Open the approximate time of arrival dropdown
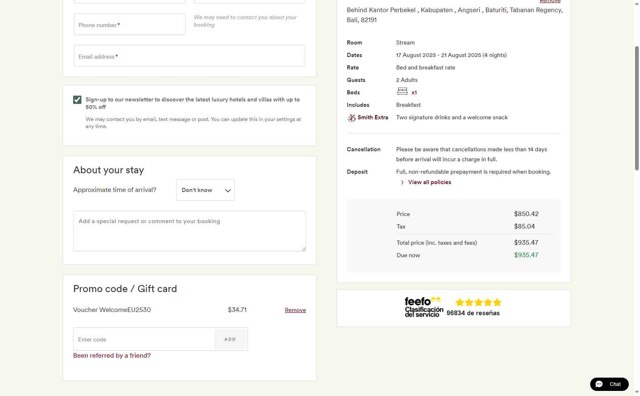 tap(205, 190)
